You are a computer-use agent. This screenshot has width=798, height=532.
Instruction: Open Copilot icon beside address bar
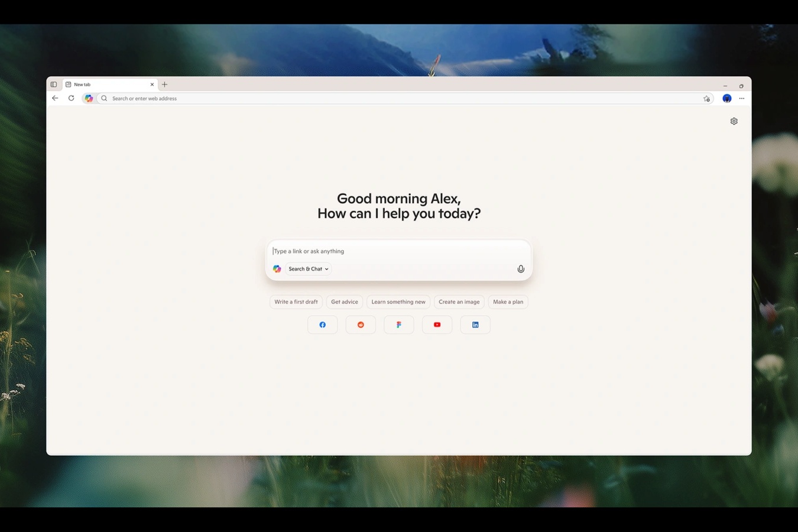(x=89, y=99)
